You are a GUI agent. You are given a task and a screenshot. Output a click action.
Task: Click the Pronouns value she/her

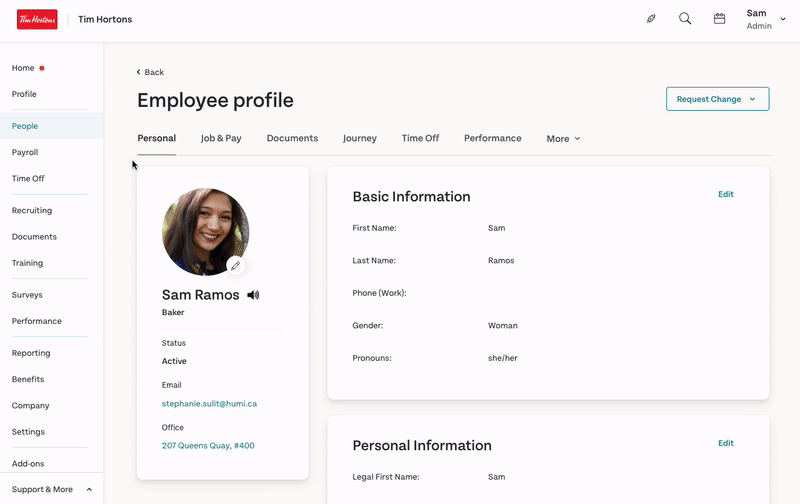503,358
